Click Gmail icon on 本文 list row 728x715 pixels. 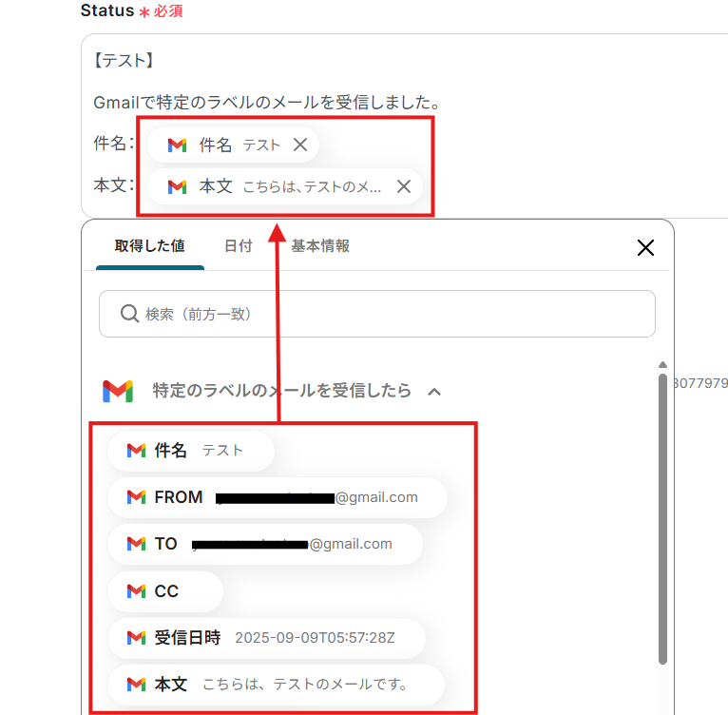pyautogui.click(x=137, y=685)
